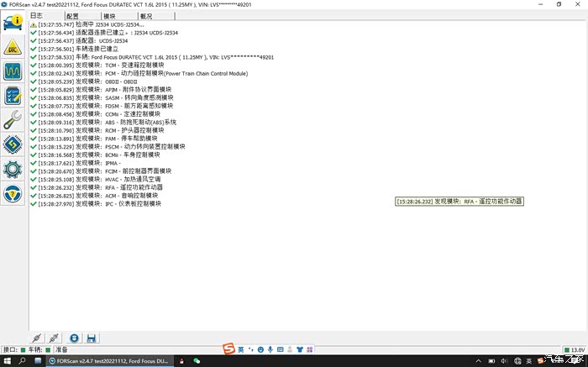Image resolution: width=588 pixels, height=367 pixels.
Task: Click the round blue clear log button
Action: tap(74, 338)
